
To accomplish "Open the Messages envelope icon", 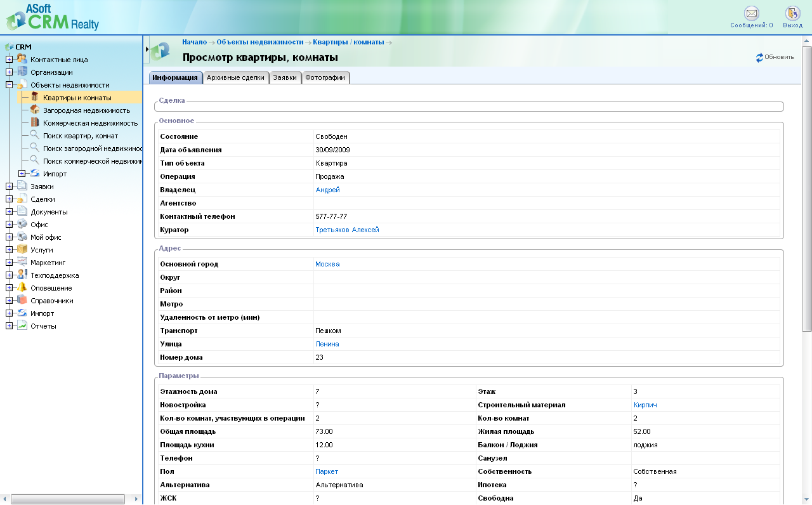I will (751, 13).
